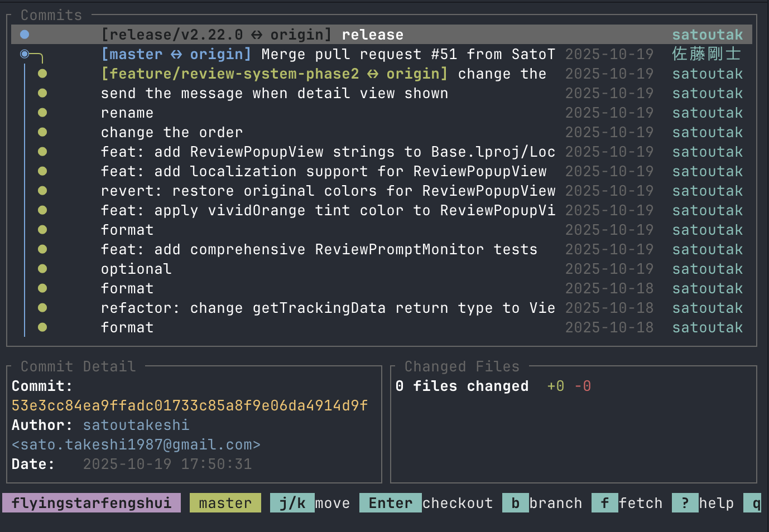Select the flyingstarfengshui repository label

coord(92,503)
